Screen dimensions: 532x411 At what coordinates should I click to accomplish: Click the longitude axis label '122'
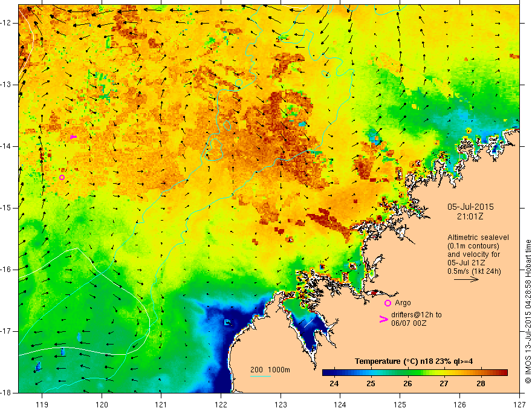coord(221,404)
